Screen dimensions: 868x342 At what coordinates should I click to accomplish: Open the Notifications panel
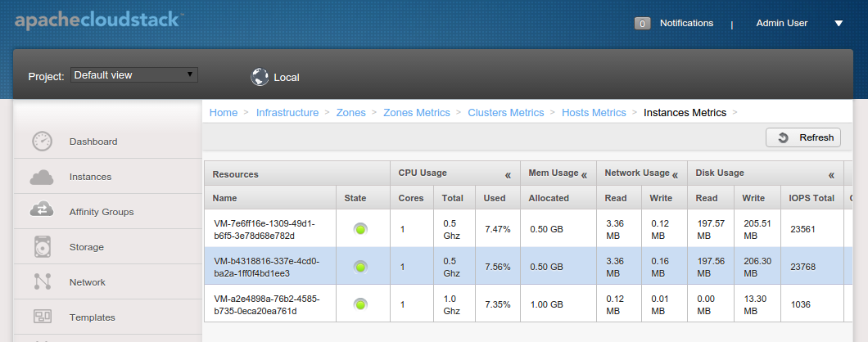click(686, 23)
